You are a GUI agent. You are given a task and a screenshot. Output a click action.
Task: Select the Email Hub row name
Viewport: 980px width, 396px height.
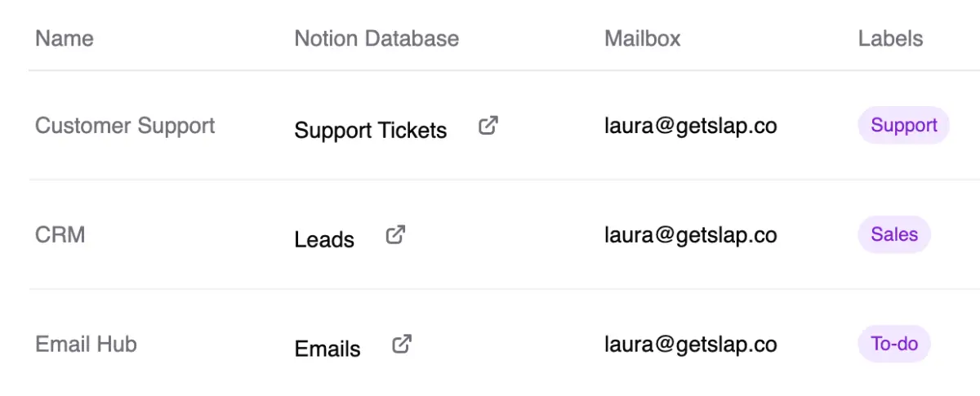(x=86, y=345)
